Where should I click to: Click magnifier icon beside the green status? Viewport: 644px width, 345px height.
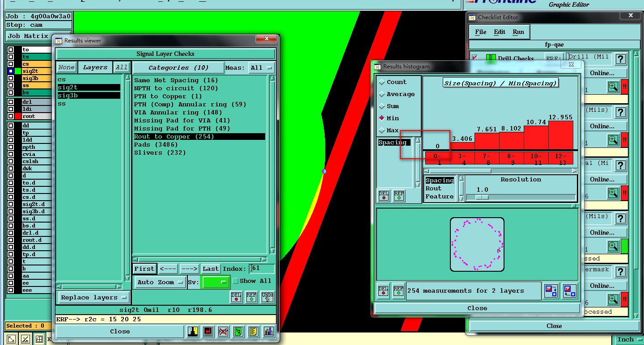tap(613, 246)
